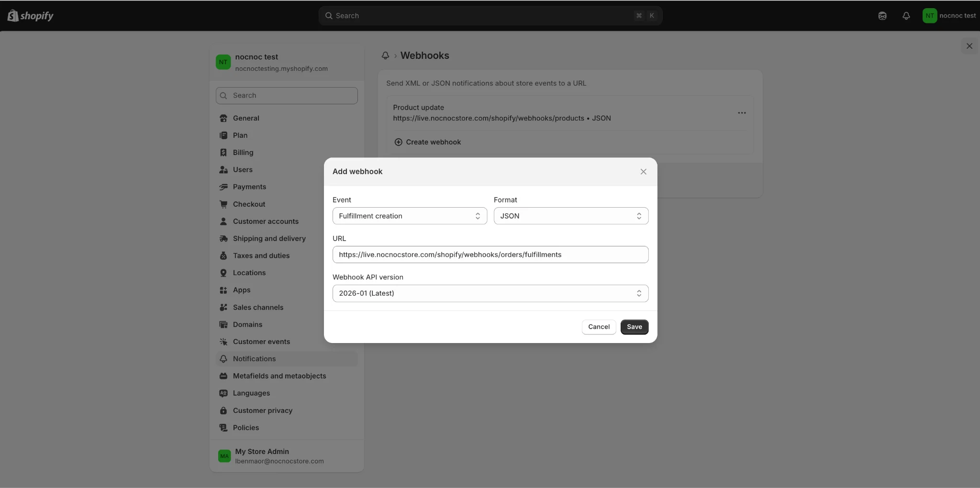Open the Sidekick assistant icon
Image resolution: width=980 pixels, height=488 pixels.
[x=882, y=16]
